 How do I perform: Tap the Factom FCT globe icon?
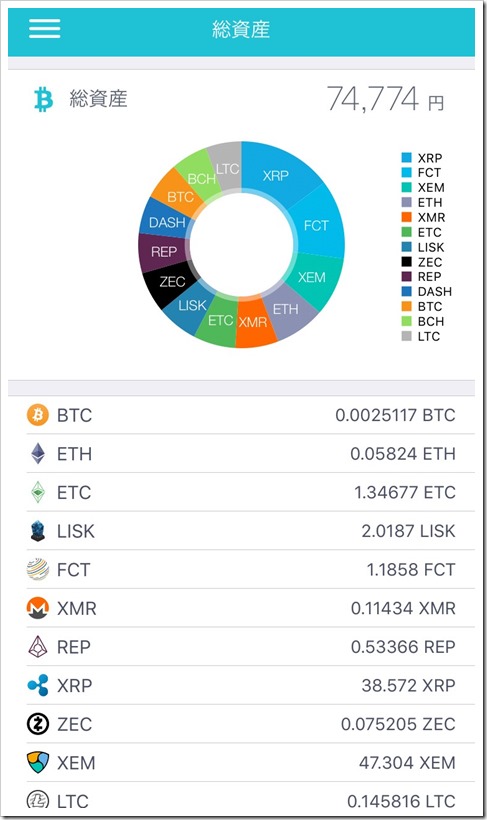point(38,570)
